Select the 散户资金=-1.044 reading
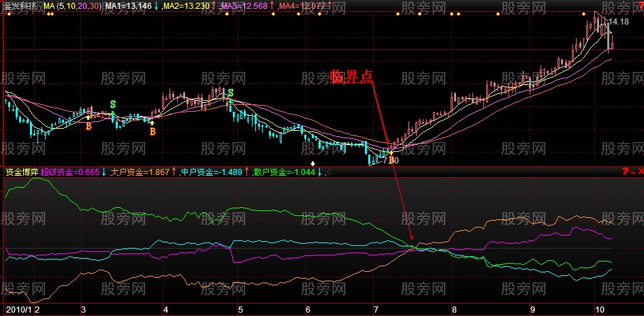644x316 pixels. [284, 172]
